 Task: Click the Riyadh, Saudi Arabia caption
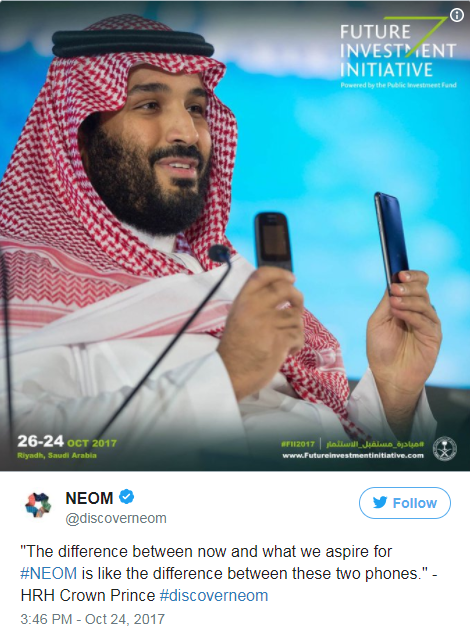pos(57,455)
